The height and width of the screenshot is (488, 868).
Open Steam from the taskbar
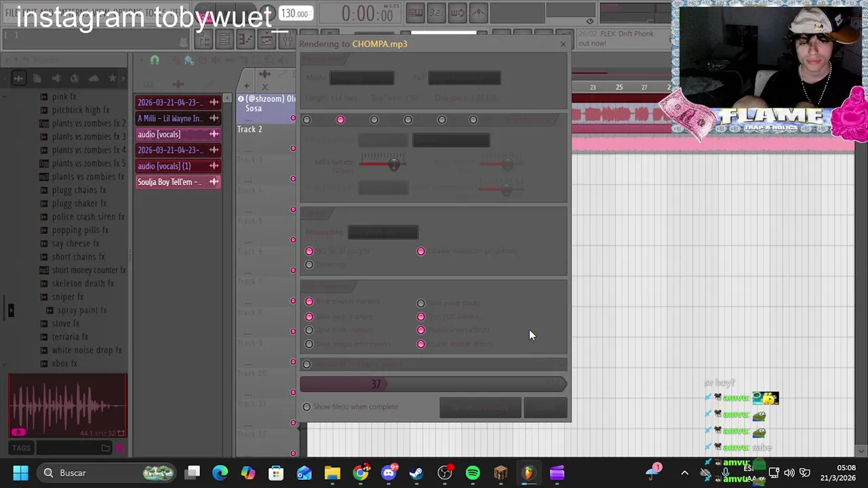pyautogui.click(x=416, y=472)
